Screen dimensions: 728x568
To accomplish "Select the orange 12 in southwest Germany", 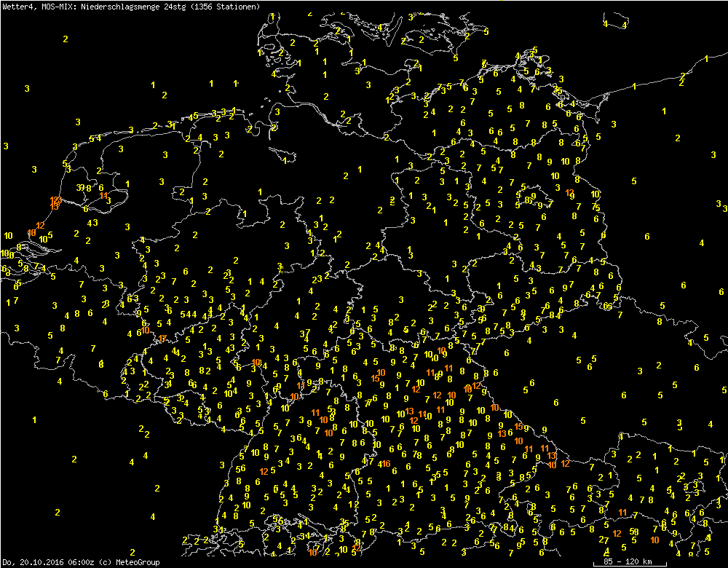I will [264, 472].
